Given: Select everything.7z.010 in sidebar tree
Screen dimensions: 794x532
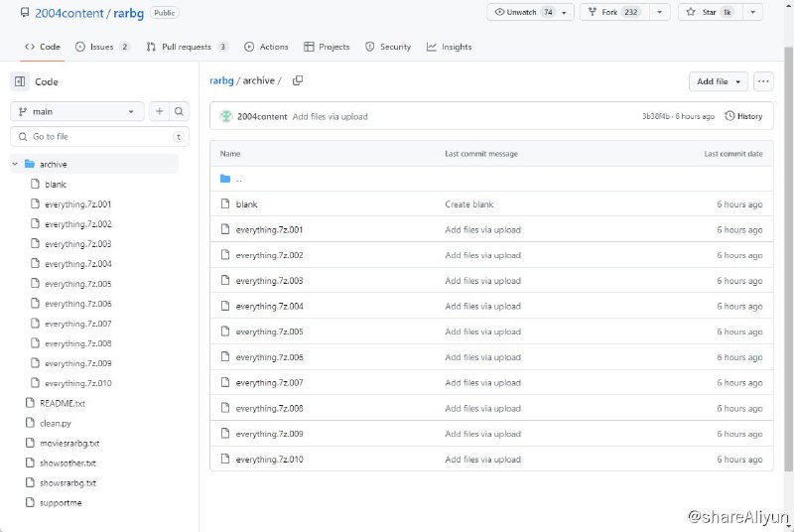Looking at the screenshot, I should [78, 383].
